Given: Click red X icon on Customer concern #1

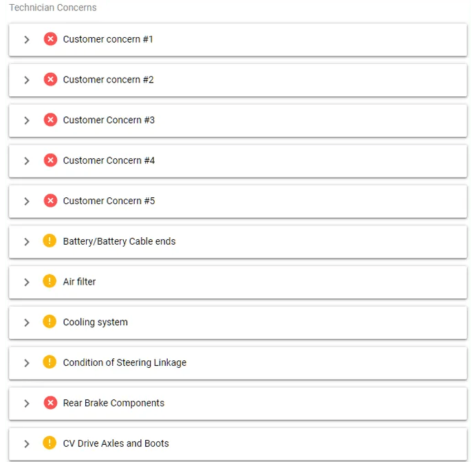Looking at the screenshot, I should 50,39.
